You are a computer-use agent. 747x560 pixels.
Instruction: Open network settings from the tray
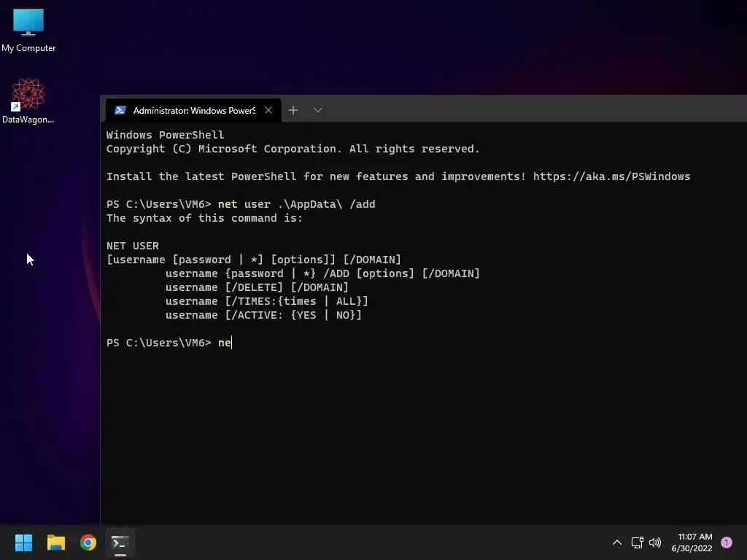point(637,542)
